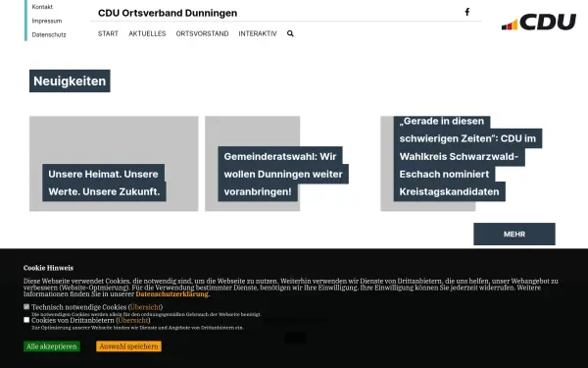Open the Kontakt link
Viewport: 588px width, 368px height.
pos(42,7)
